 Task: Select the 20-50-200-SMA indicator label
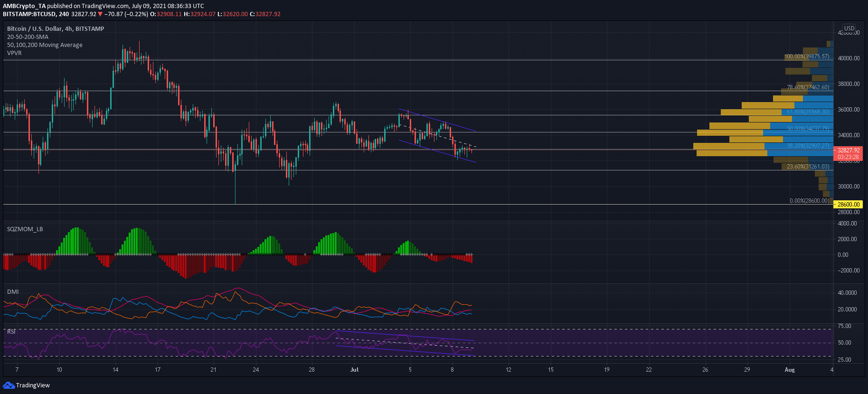click(x=28, y=37)
